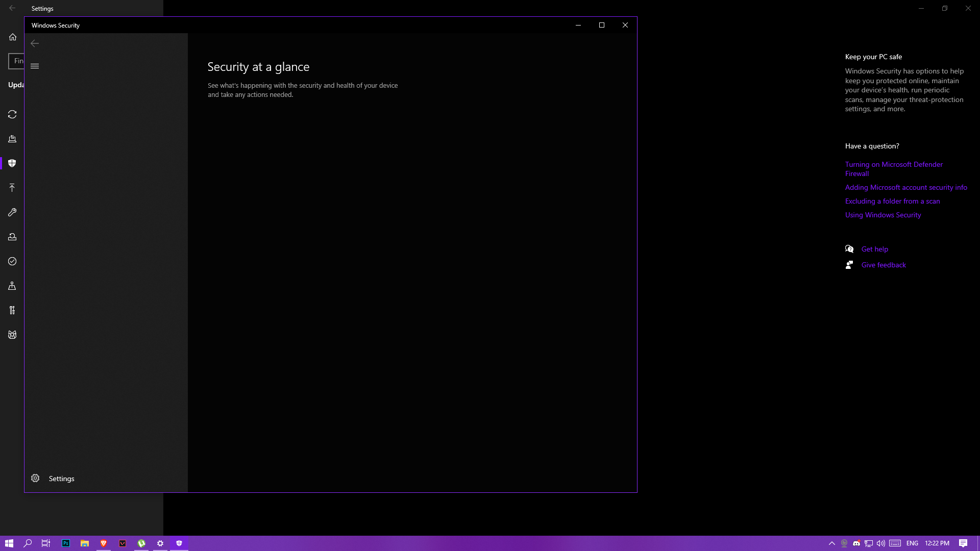Click the Give feedback person icon

[849, 265]
